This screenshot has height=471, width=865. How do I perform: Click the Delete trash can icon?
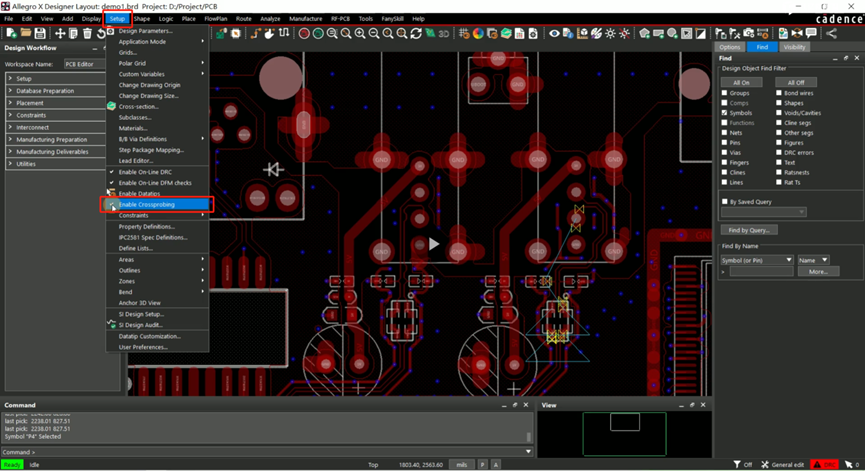pyautogui.click(x=87, y=34)
